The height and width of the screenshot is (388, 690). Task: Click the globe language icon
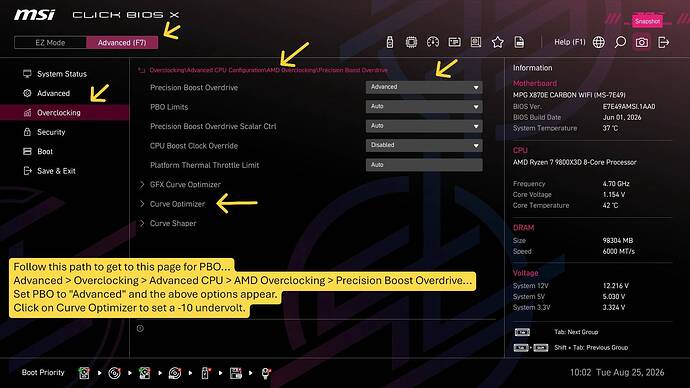[598, 42]
